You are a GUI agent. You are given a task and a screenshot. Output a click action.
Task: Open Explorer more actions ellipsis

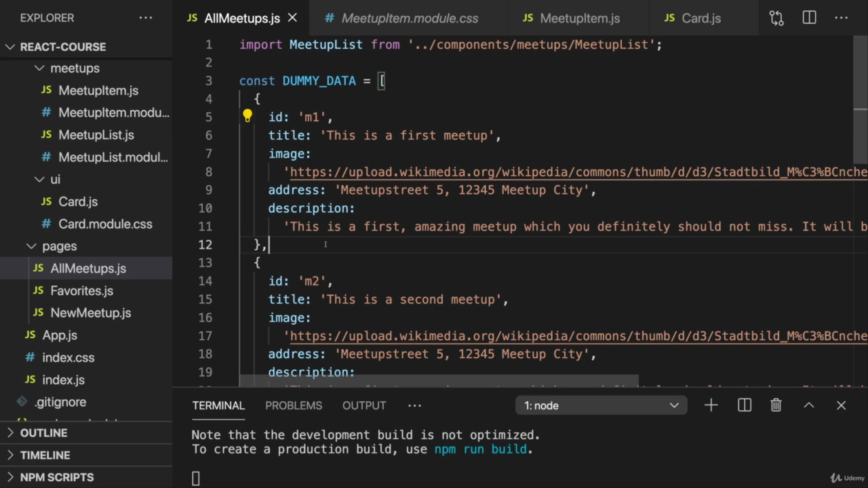point(146,18)
